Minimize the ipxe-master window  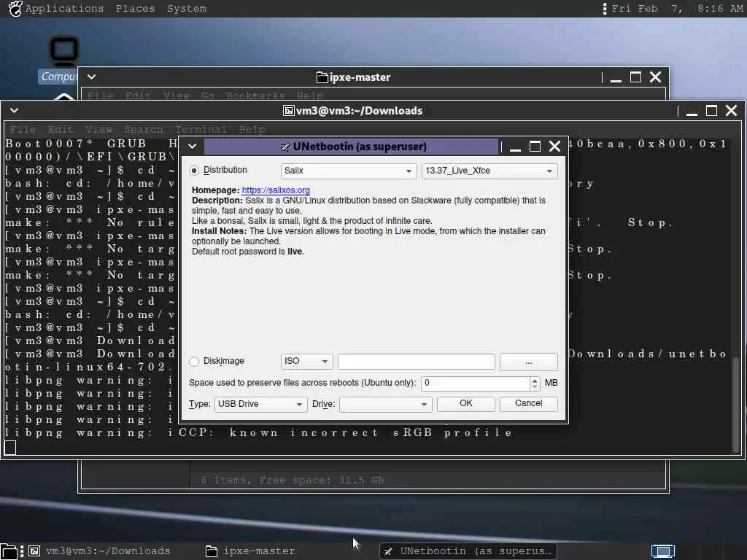click(616, 77)
